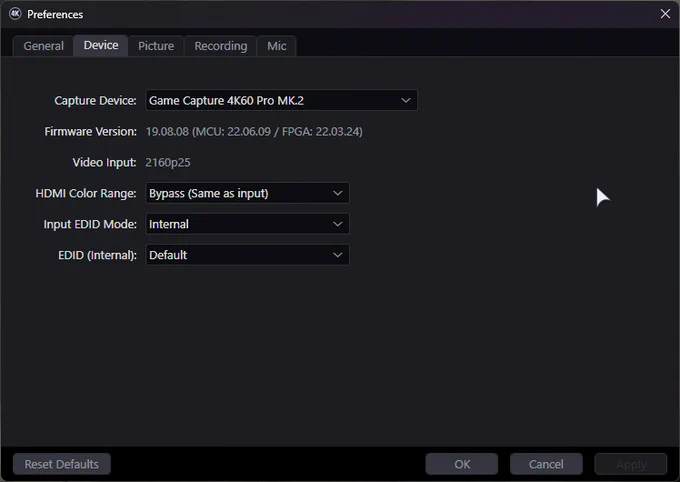680x482 pixels.
Task: Click the Video Input label
Action: (x=104, y=162)
